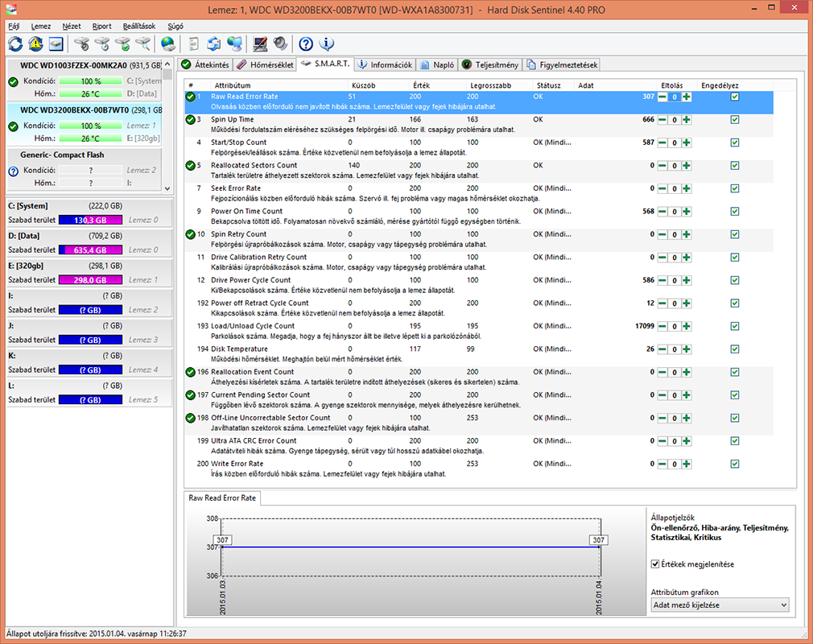Click the disk with magnifier surface test icon
This screenshot has height=644, width=813.
point(142,44)
